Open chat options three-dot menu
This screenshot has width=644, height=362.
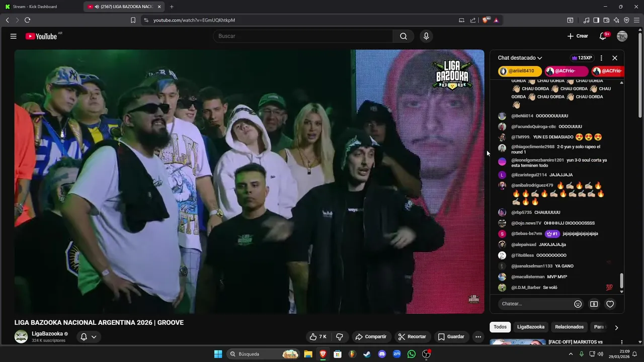coord(601,58)
